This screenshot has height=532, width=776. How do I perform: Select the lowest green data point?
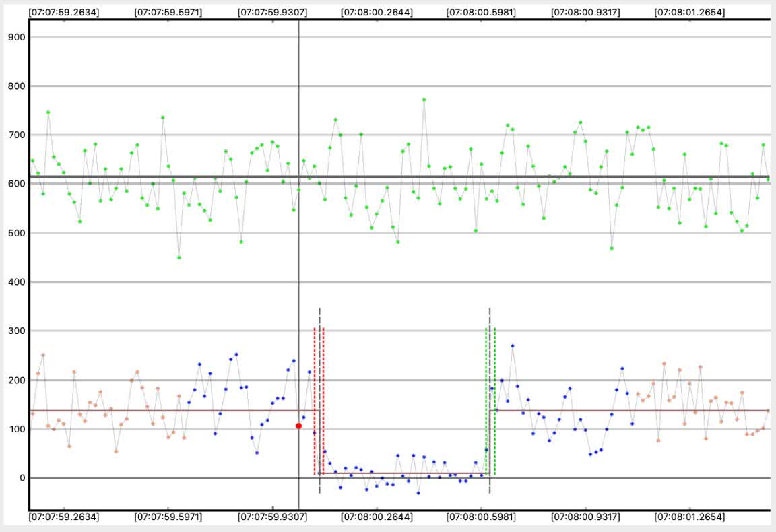coord(179,257)
